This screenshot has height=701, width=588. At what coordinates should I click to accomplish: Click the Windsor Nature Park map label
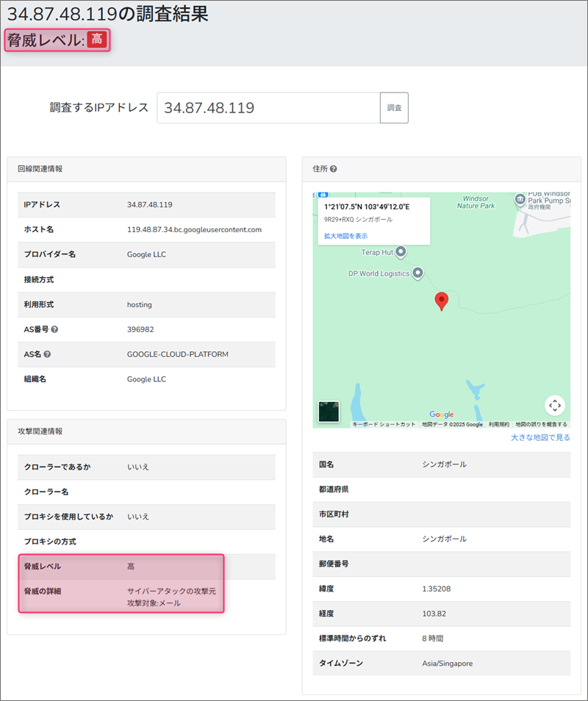[477, 202]
